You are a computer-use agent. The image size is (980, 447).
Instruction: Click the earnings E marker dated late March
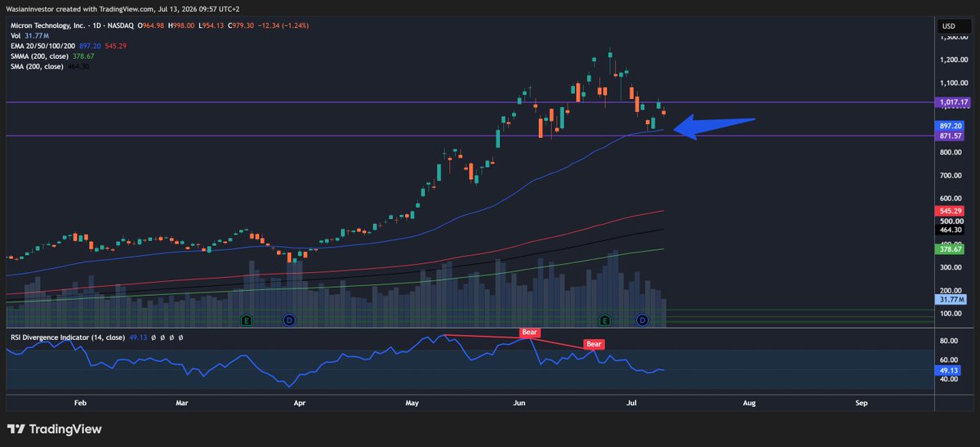tap(245, 319)
